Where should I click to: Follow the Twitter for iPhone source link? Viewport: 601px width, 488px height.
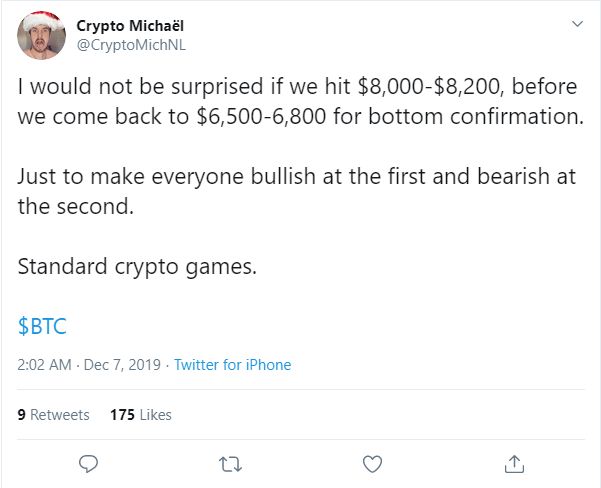[x=232, y=365]
